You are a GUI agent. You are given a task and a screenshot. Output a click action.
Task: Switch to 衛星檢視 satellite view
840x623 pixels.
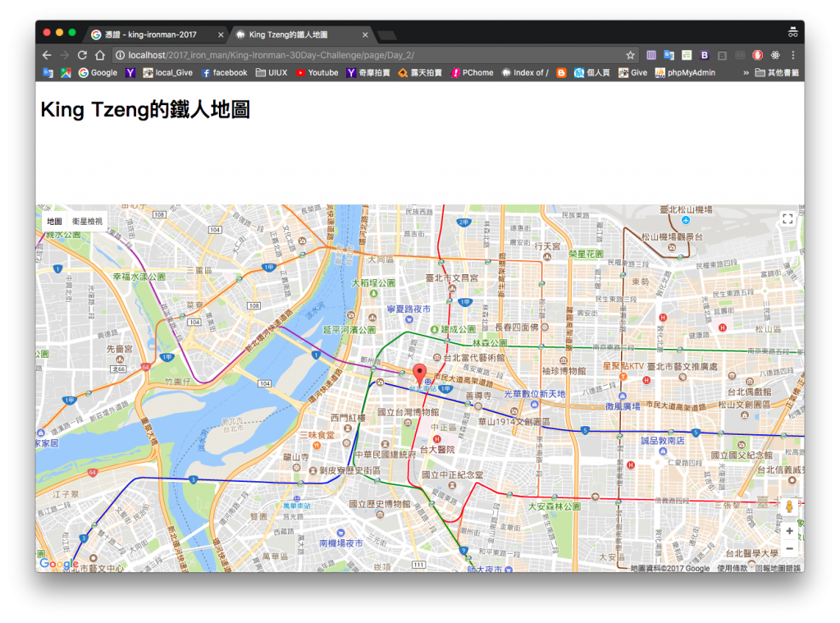point(87,221)
